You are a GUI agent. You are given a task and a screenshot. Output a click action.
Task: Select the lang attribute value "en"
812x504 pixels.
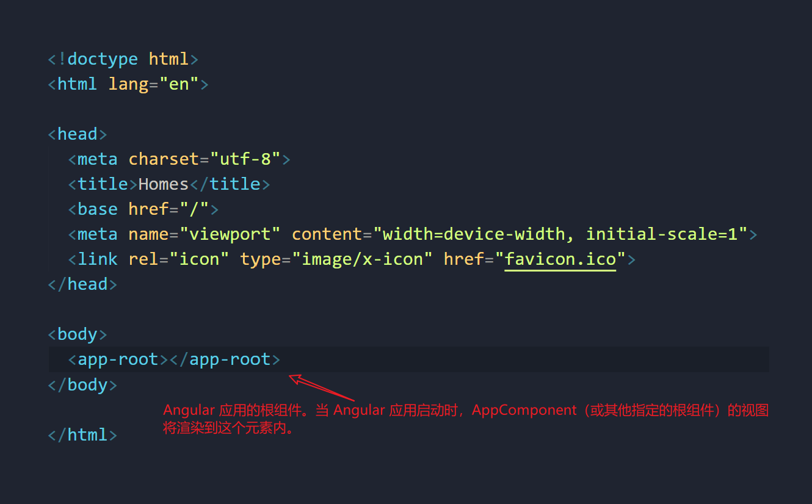[x=179, y=84]
